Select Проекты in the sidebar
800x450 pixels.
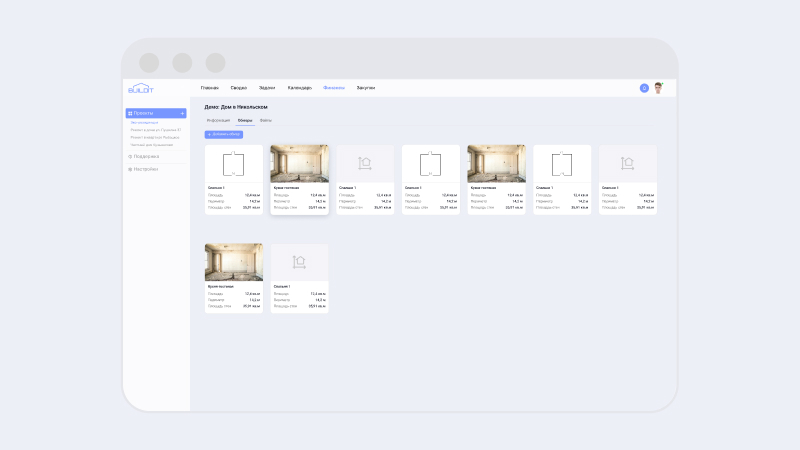[156, 113]
